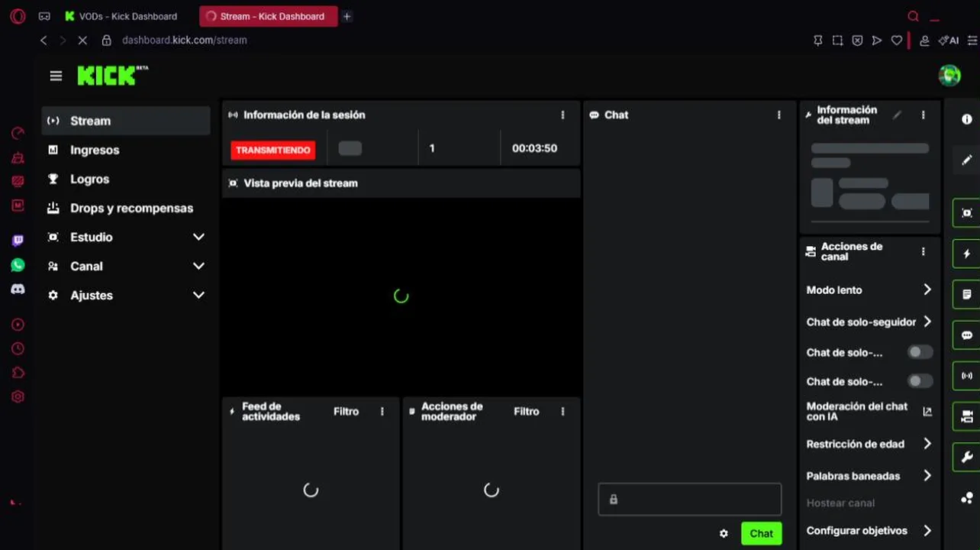Toggle the camera channel-actions widget in right rail
The height and width of the screenshot is (550, 980).
click(x=966, y=416)
